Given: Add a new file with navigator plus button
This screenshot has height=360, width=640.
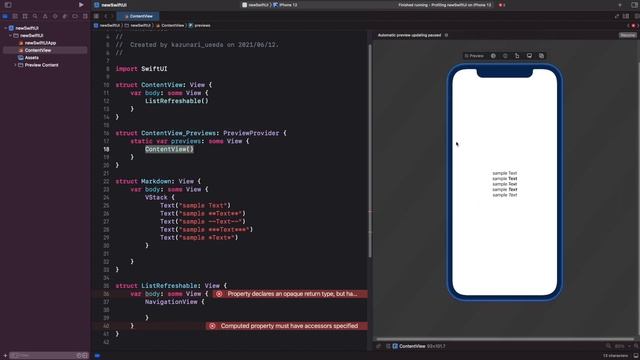Looking at the screenshot, I should [x=5, y=356].
